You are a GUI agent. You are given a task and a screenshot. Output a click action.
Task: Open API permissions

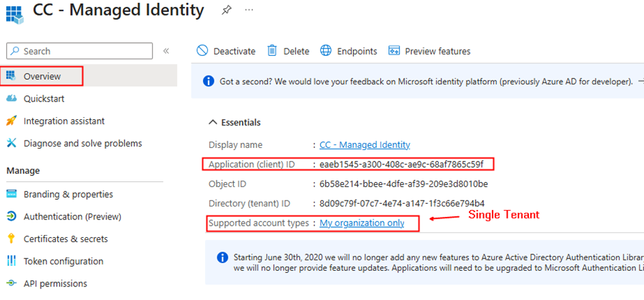(x=55, y=283)
